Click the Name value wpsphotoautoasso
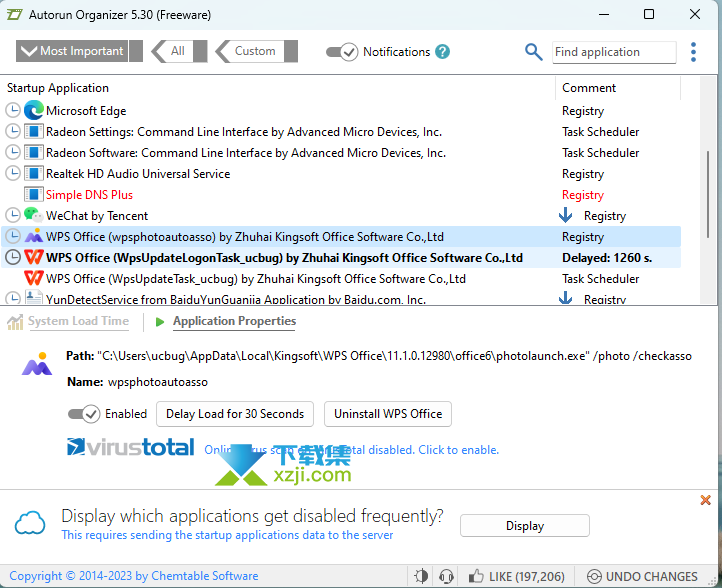This screenshot has width=722, height=588. point(158,382)
